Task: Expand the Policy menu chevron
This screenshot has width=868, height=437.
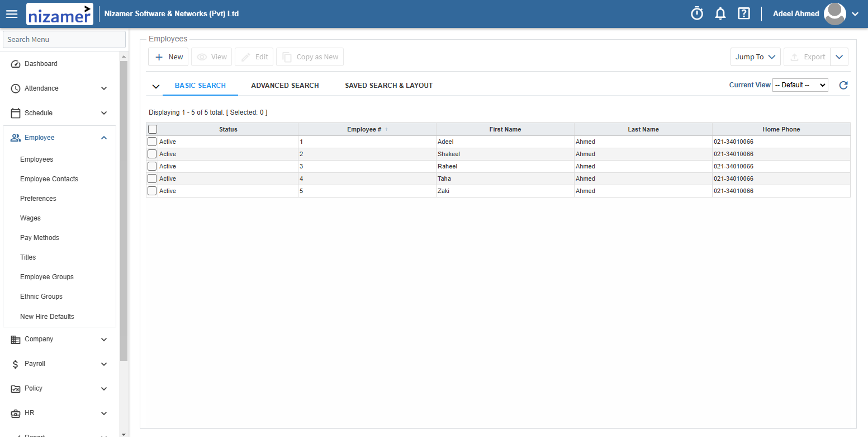Action: tap(104, 388)
